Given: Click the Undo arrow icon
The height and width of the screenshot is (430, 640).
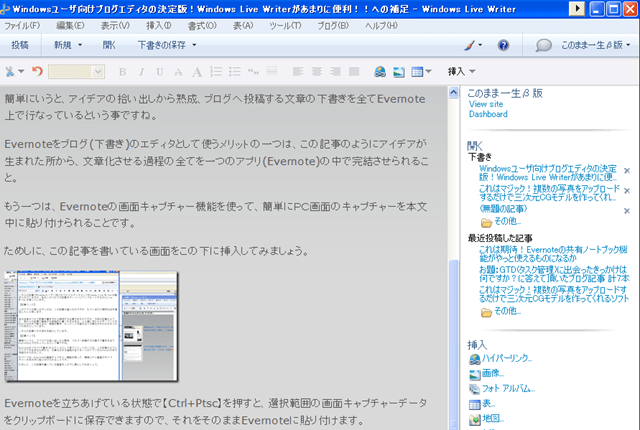Looking at the screenshot, I should pos(38,71).
